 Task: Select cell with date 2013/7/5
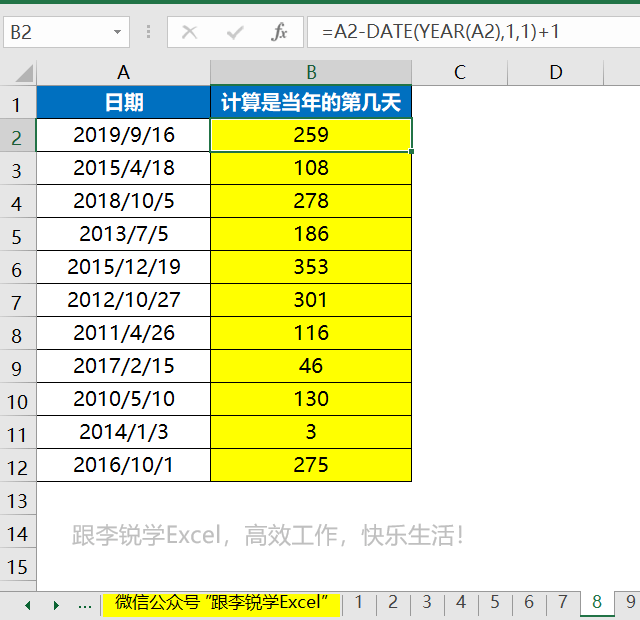tap(123, 234)
